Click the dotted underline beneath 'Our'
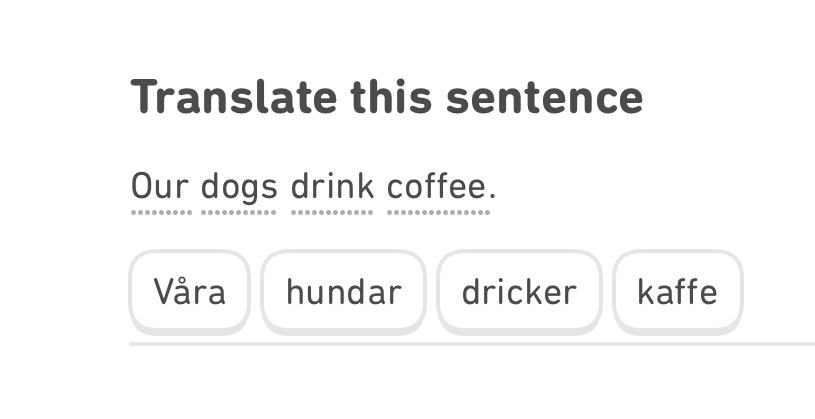Viewport: 815px width, 419px height. 161,212
